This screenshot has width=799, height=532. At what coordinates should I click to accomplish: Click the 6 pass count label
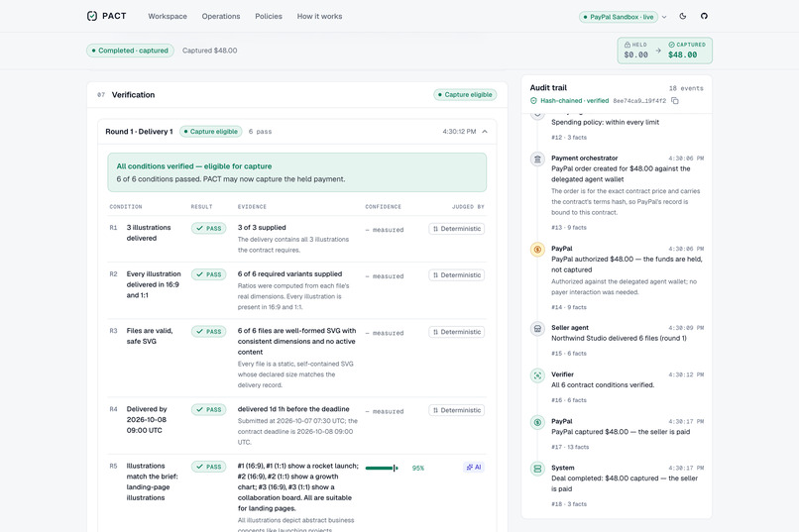click(260, 132)
